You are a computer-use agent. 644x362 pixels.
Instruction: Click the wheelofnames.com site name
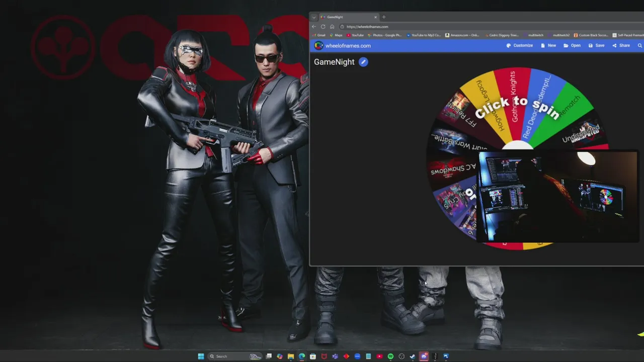point(348,46)
